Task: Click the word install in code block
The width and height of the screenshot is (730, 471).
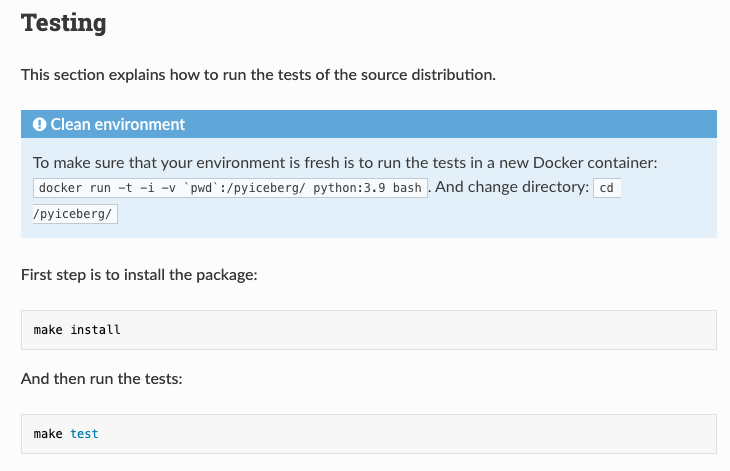Action: point(95,329)
